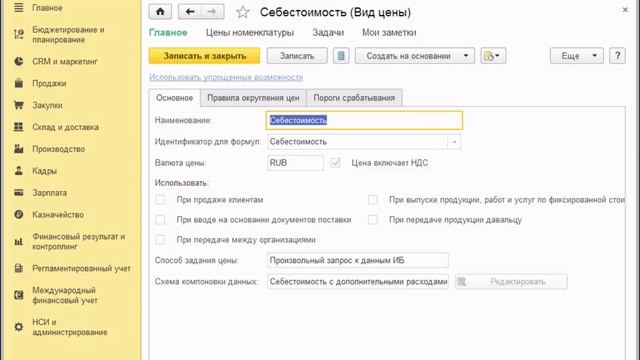640x360 pixels.
Task: Click the Кадры person icon
Action: pyautogui.click(x=19, y=171)
